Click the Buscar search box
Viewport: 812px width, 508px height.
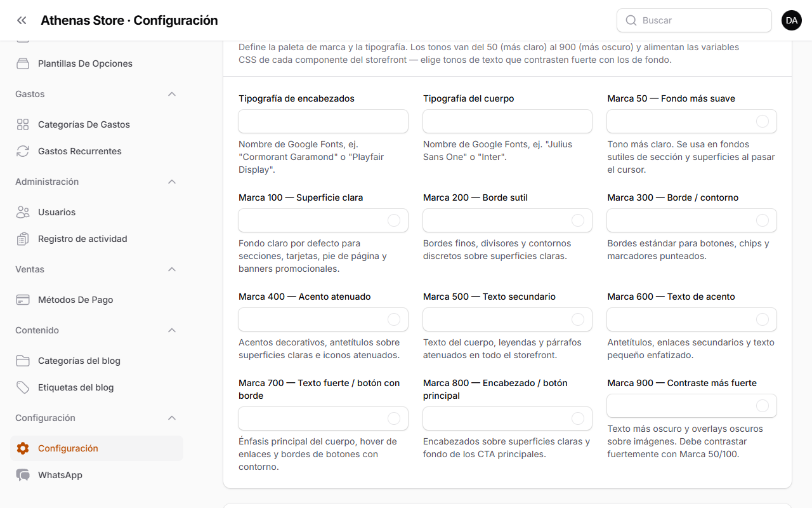[x=694, y=20]
